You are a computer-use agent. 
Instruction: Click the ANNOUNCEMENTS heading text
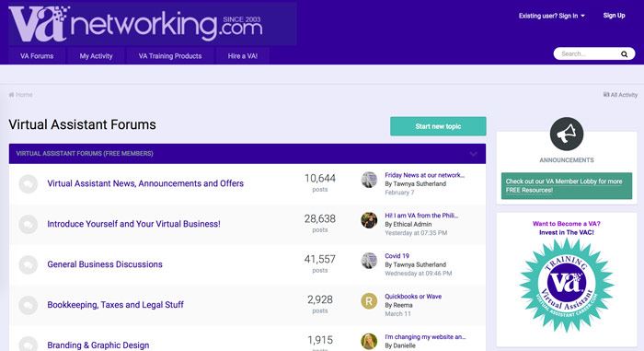point(567,160)
